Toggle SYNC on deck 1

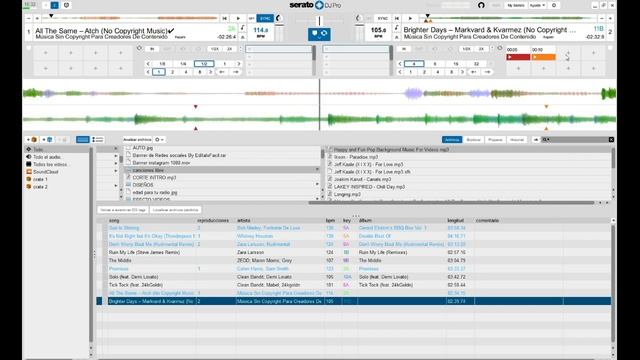pyautogui.click(x=265, y=18)
